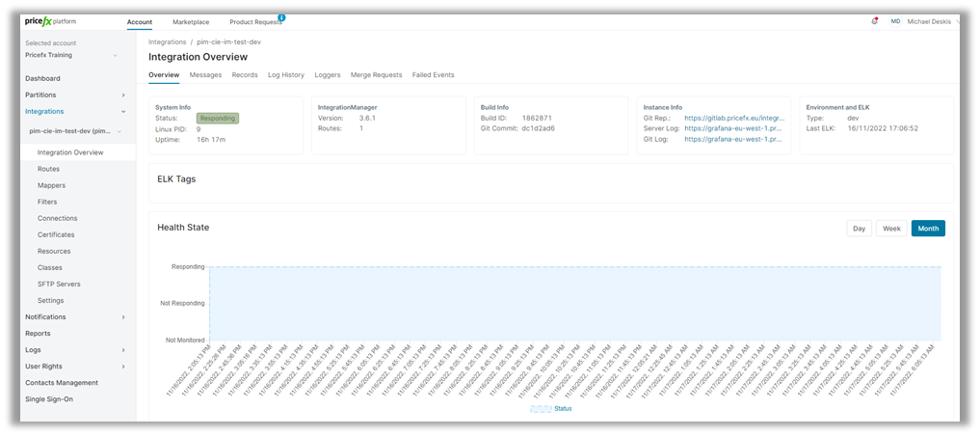The width and height of the screenshot is (980, 436).
Task: Switch health chart to Week view
Action: (x=891, y=229)
